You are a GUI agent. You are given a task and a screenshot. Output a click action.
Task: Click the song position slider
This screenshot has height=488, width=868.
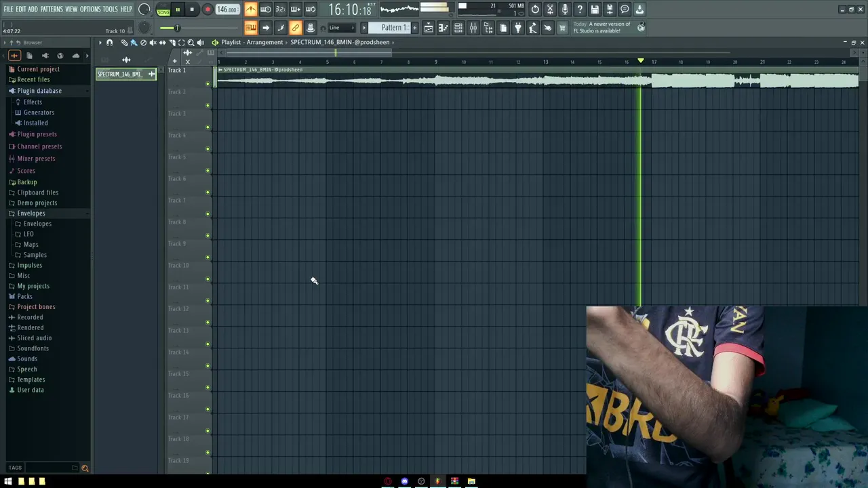198,28
